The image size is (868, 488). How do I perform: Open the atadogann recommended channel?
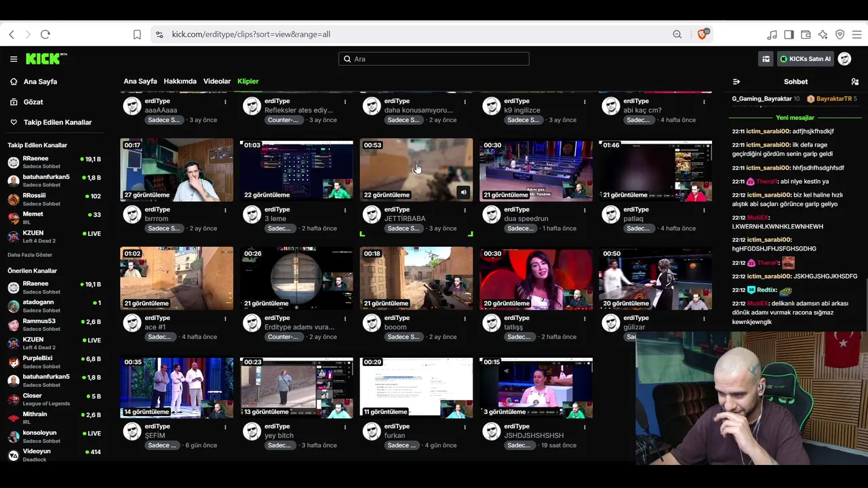54,306
